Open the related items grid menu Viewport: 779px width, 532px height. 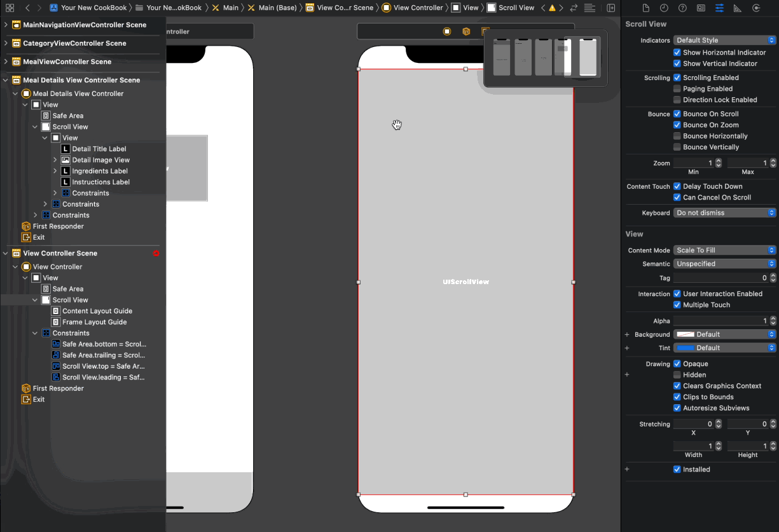point(10,8)
